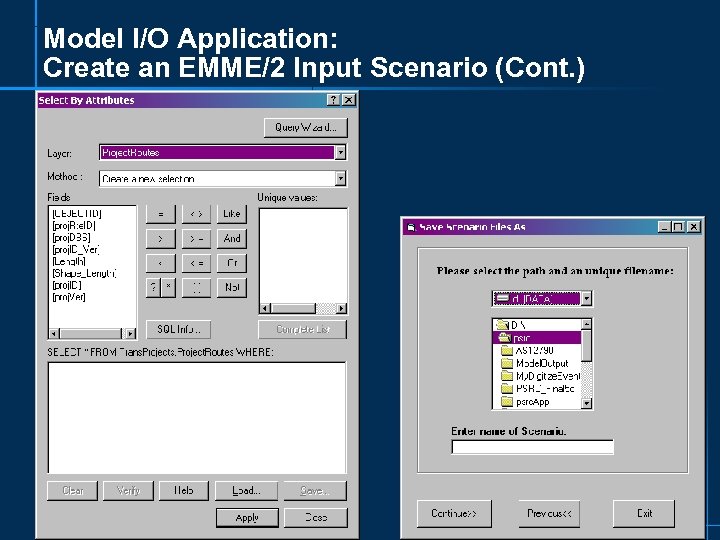Click the Unique values right scroll arrow
The height and width of the screenshot is (540, 720).
[341, 309]
